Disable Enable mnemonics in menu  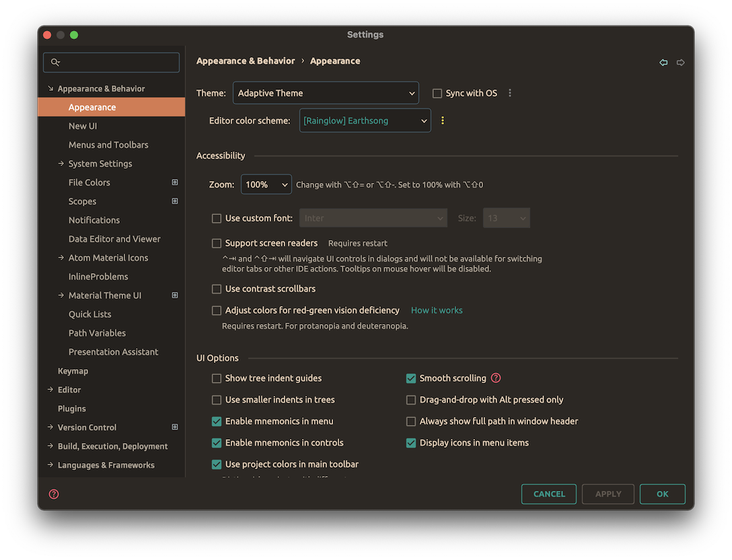pyautogui.click(x=217, y=421)
